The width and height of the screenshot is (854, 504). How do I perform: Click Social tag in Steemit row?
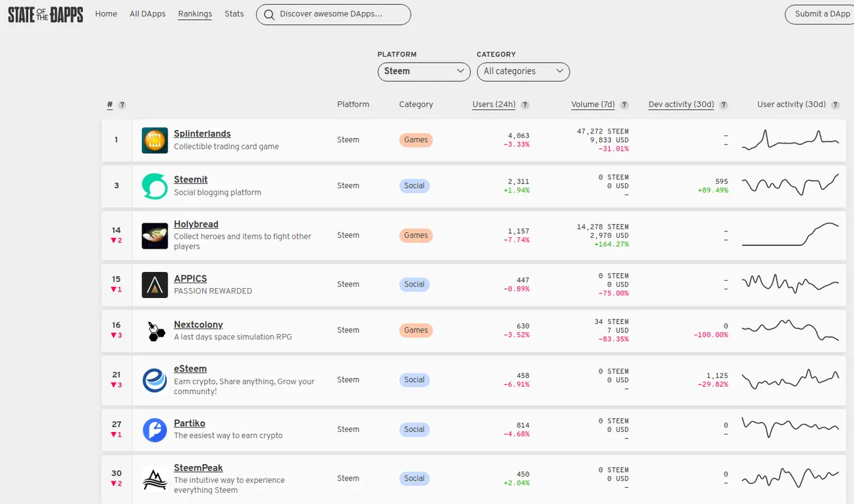pyautogui.click(x=414, y=186)
